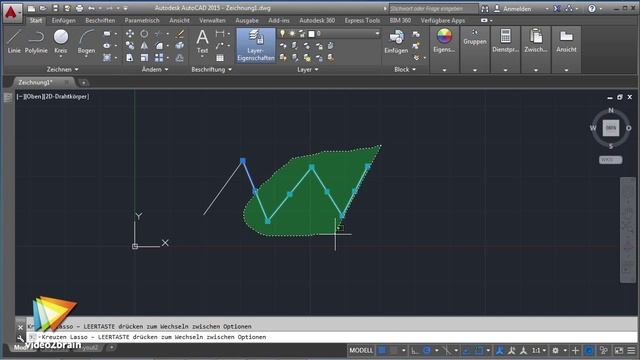Toggle grid display in status bar
This screenshot has width=640, height=360.
(382, 350)
